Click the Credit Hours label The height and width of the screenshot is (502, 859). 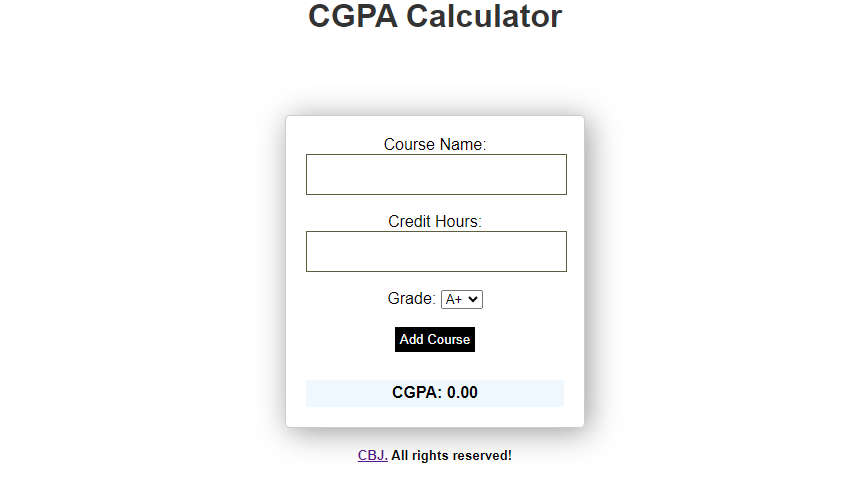click(435, 221)
